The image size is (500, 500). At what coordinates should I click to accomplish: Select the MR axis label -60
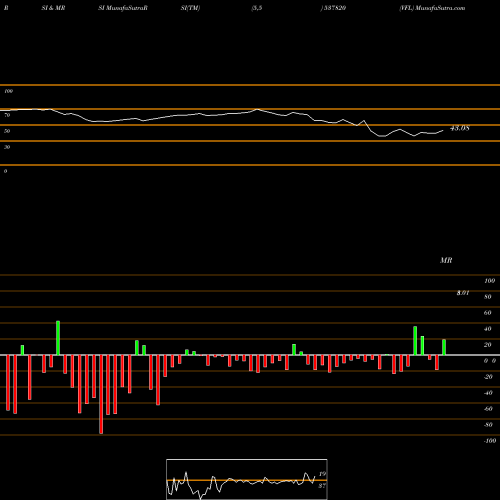coord(488,409)
